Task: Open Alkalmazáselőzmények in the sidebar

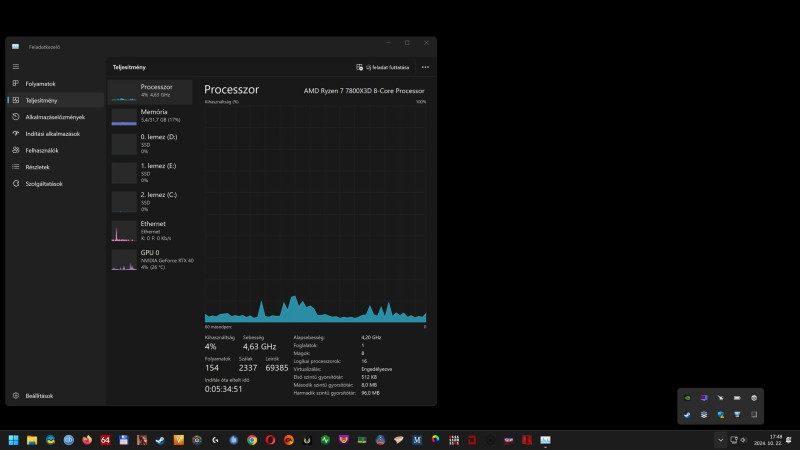Action: click(56, 117)
